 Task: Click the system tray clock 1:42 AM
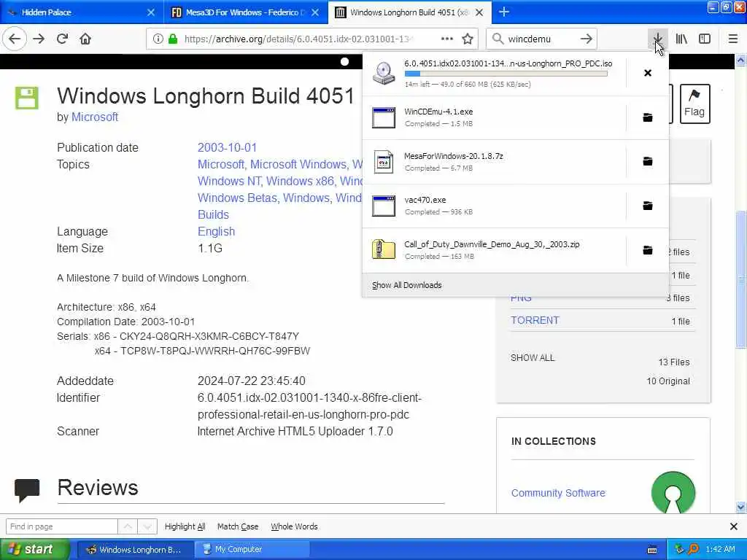[720, 549]
